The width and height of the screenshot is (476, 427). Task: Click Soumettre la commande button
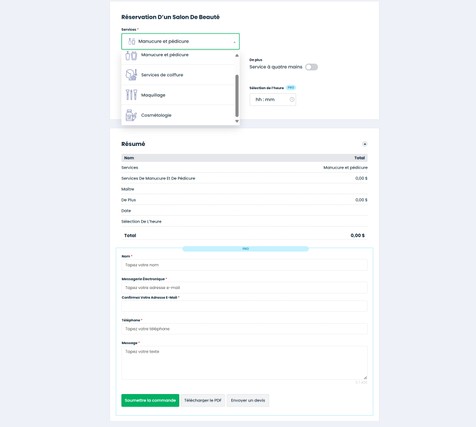coord(150,400)
